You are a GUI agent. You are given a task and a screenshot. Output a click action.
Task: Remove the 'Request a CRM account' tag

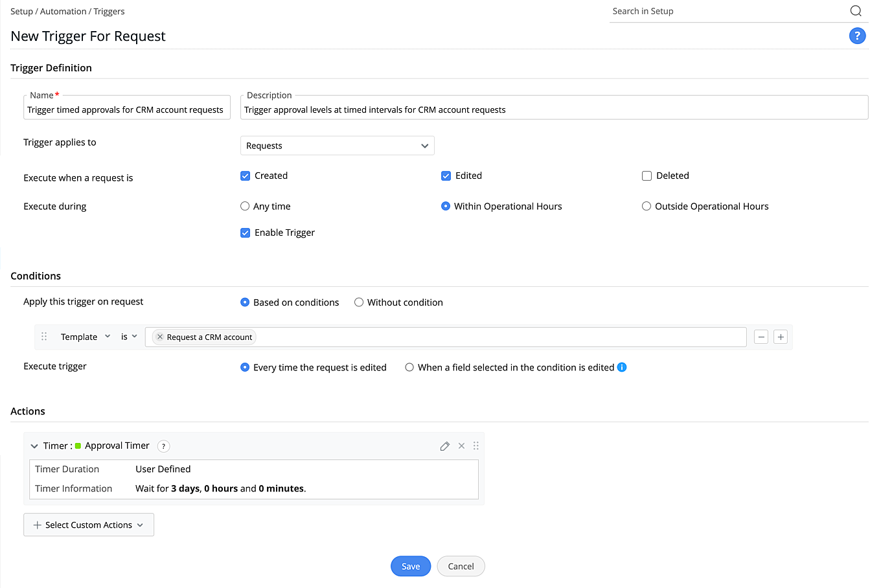tap(160, 337)
